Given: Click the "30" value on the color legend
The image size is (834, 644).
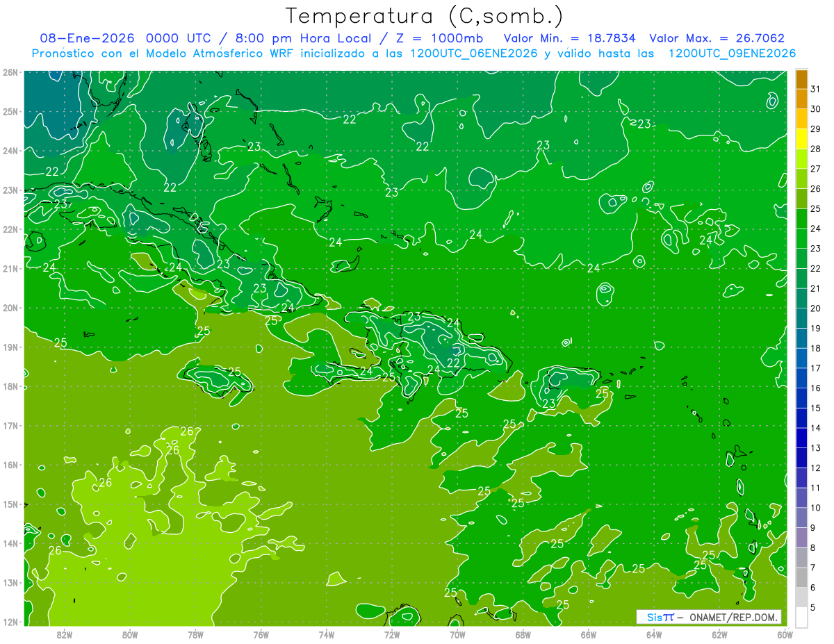Looking at the screenshot, I should click(816, 108).
